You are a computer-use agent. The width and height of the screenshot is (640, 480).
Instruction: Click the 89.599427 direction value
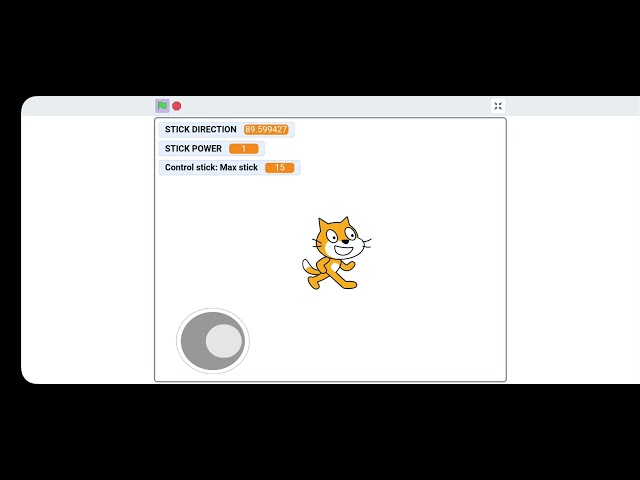pos(266,129)
